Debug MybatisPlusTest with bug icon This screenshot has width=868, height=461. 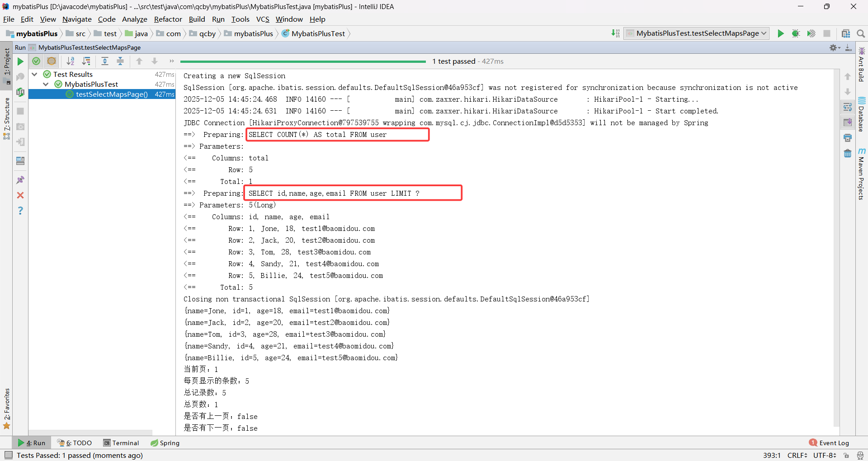click(796, 33)
